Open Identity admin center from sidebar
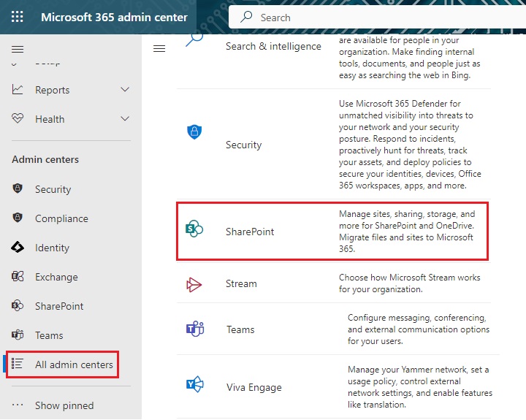The width and height of the screenshot is (526, 420). pyautogui.click(x=52, y=248)
